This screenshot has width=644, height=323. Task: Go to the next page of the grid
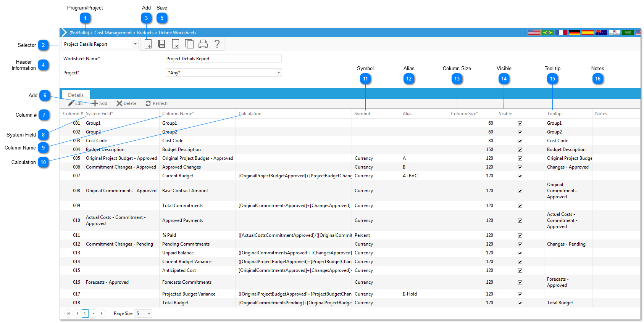[93, 313]
